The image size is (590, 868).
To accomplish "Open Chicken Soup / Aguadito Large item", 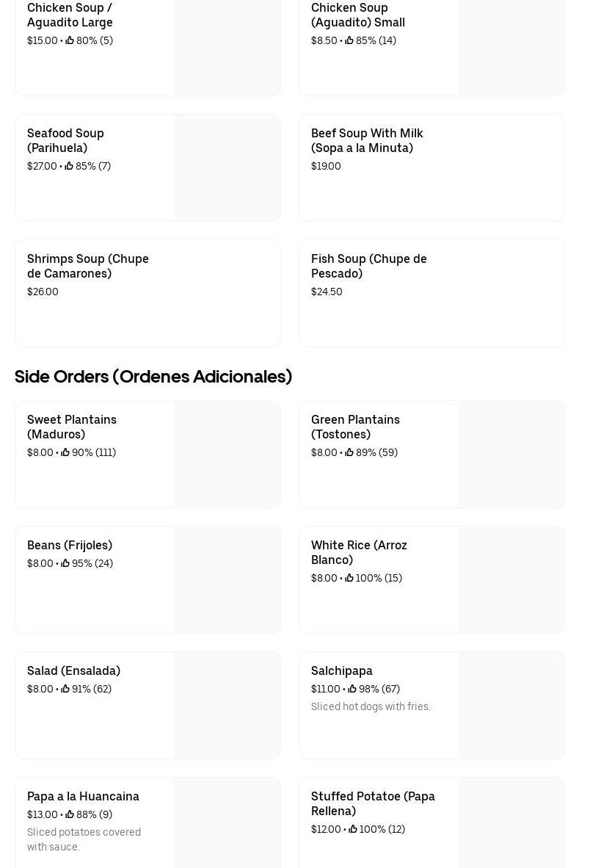I will point(70,15).
